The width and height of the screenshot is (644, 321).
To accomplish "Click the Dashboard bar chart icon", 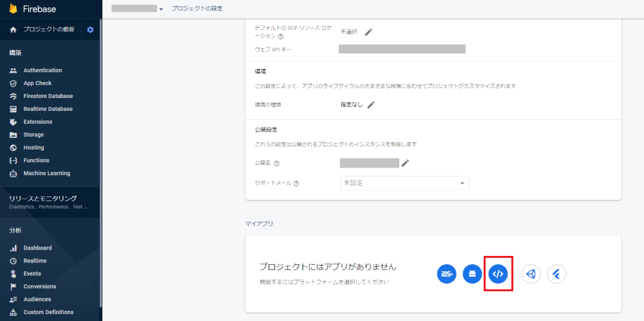I will [x=13, y=248].
